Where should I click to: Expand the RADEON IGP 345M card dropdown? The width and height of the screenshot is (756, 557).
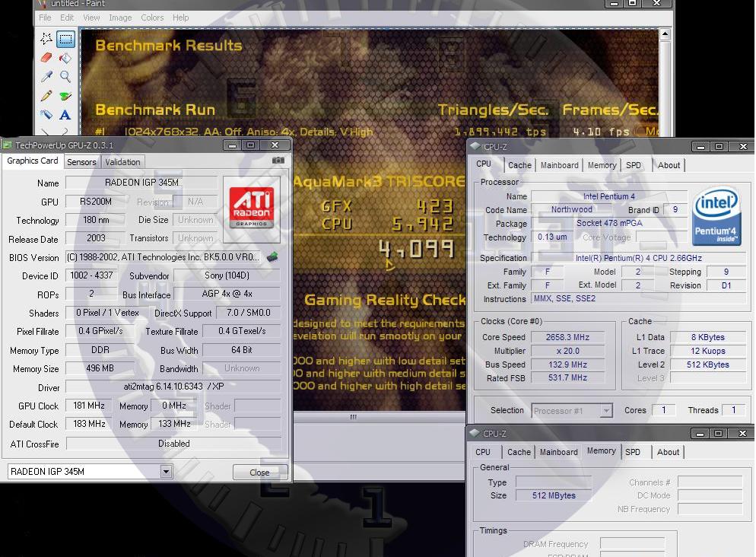(166, 471)
